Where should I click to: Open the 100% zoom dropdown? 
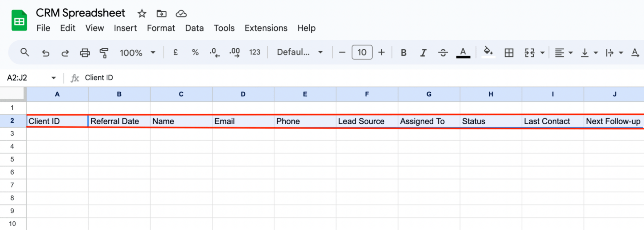coord(138,53)
